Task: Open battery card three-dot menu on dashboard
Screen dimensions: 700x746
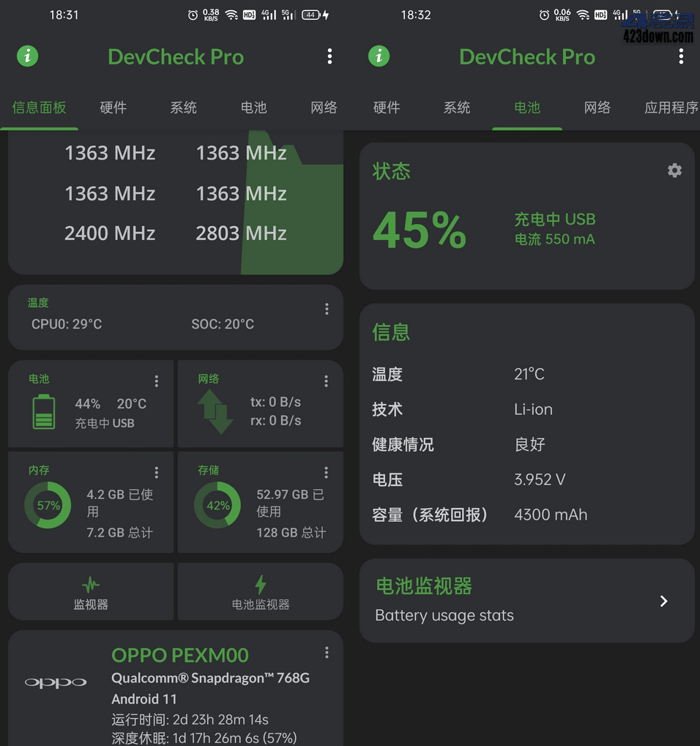Action: coord(157,381)
